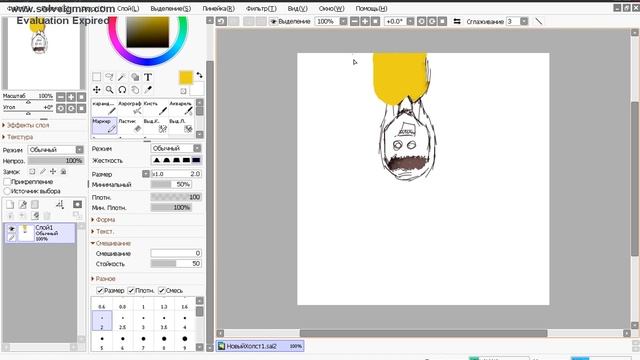This screenshot has width=640, height=360.
Task: Open the zoom 100% dropdown in toolbar
Action: (x=343, y=21)
